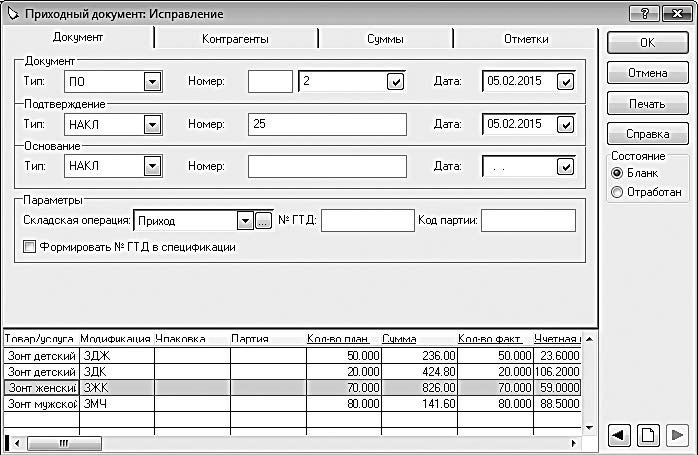Open calendar picker for Основание date
Screen dimensions: 698x455
coord(566,167)
